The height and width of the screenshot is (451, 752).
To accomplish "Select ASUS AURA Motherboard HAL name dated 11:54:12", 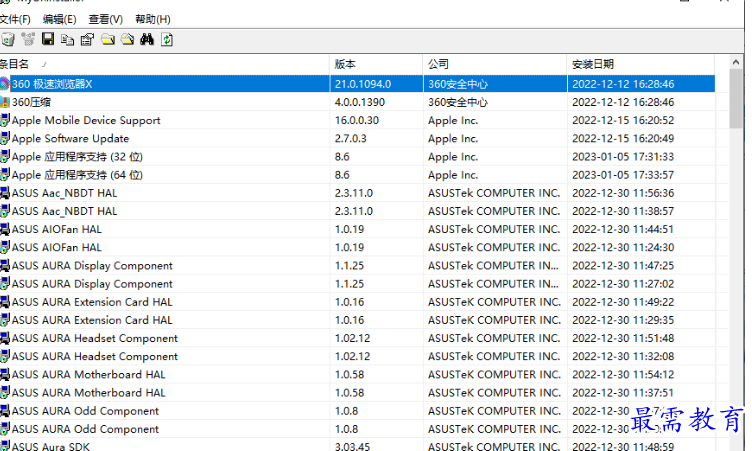I will coord(88,375).
